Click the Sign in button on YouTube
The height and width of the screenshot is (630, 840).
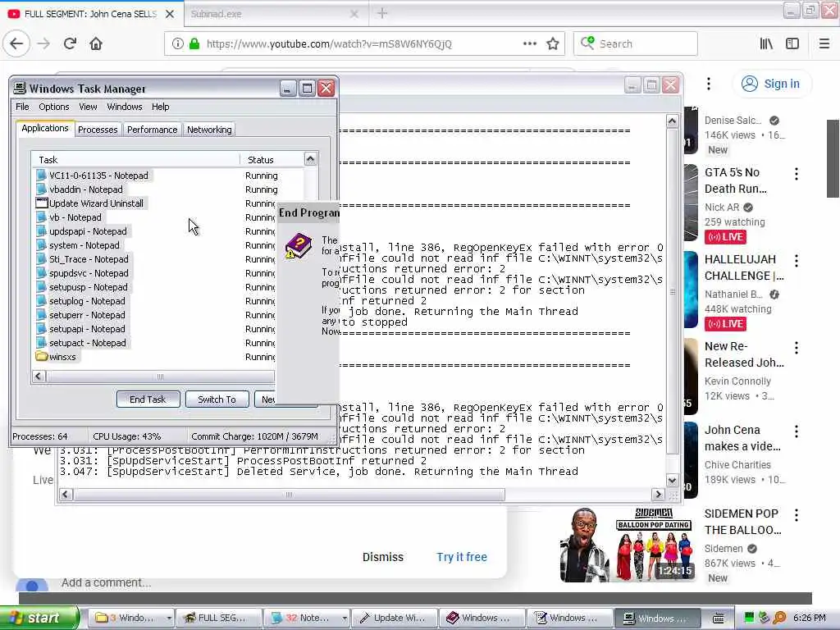(x=771, y=84)
